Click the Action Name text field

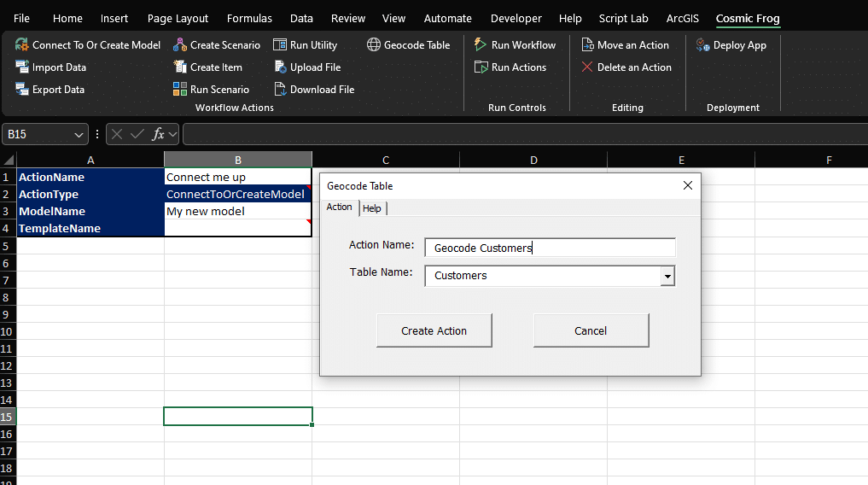(550, 248)
